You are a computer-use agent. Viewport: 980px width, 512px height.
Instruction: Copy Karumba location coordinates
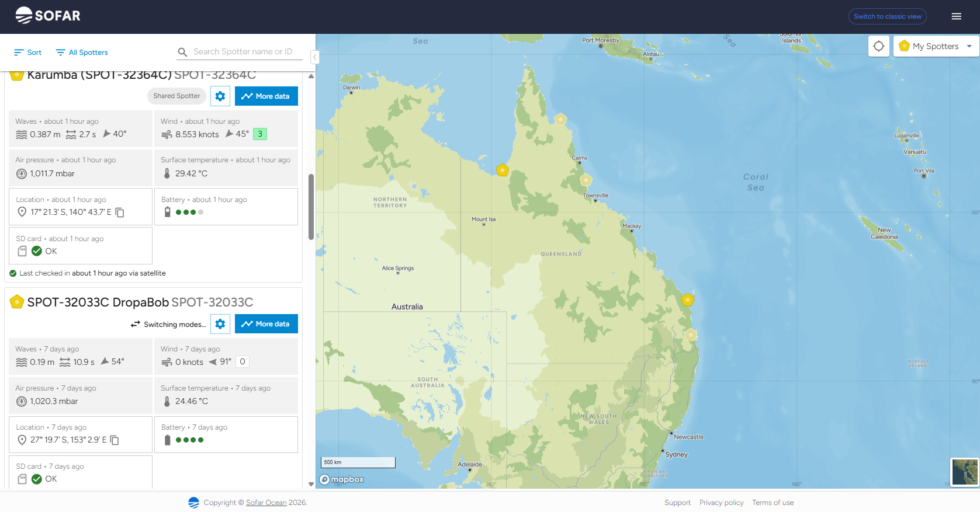click(x=120, y=213)
